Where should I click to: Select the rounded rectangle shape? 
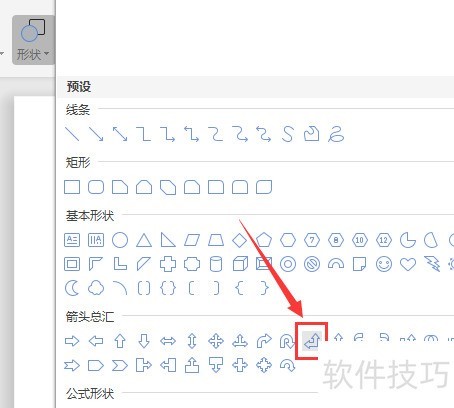pos(96,187)
